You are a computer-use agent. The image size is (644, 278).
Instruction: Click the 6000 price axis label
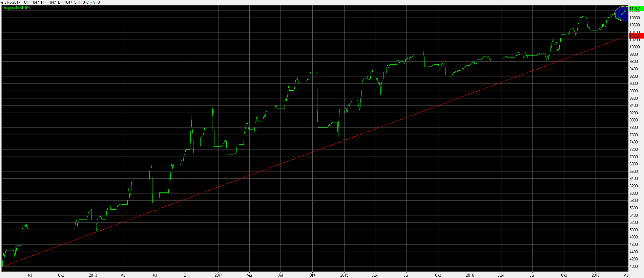[x=633, y=193]
